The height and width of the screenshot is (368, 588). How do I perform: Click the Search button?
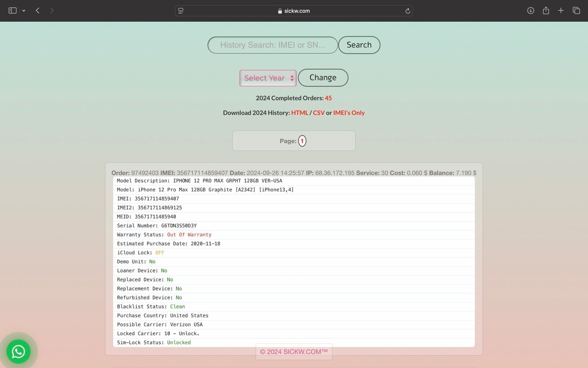click(x=359, y=45)
